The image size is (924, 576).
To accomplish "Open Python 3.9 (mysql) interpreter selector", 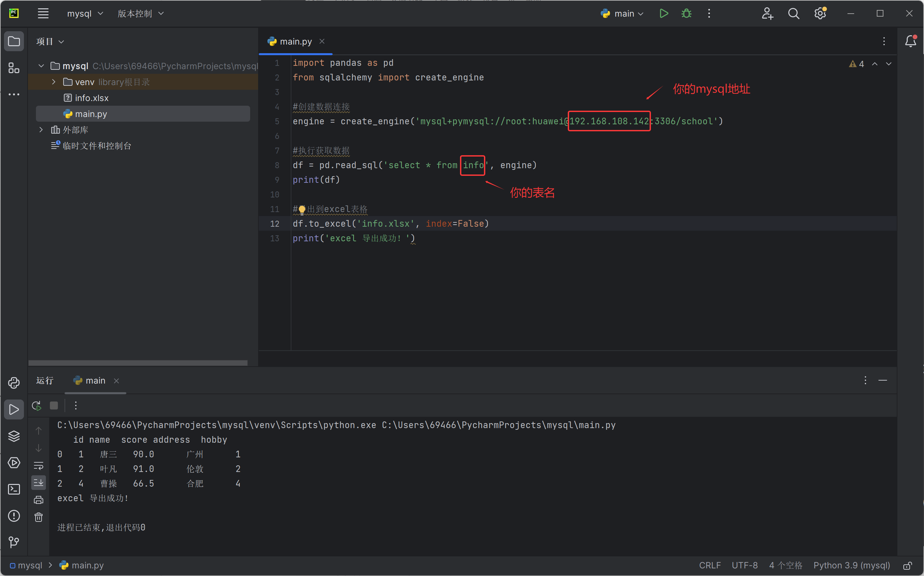I will [x=851, y=565].
